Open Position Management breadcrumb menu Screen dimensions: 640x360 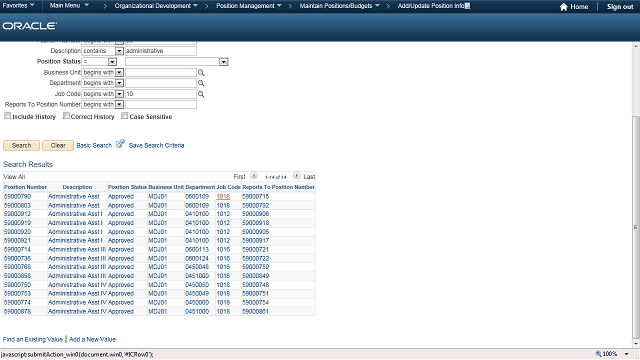point(249,6)
